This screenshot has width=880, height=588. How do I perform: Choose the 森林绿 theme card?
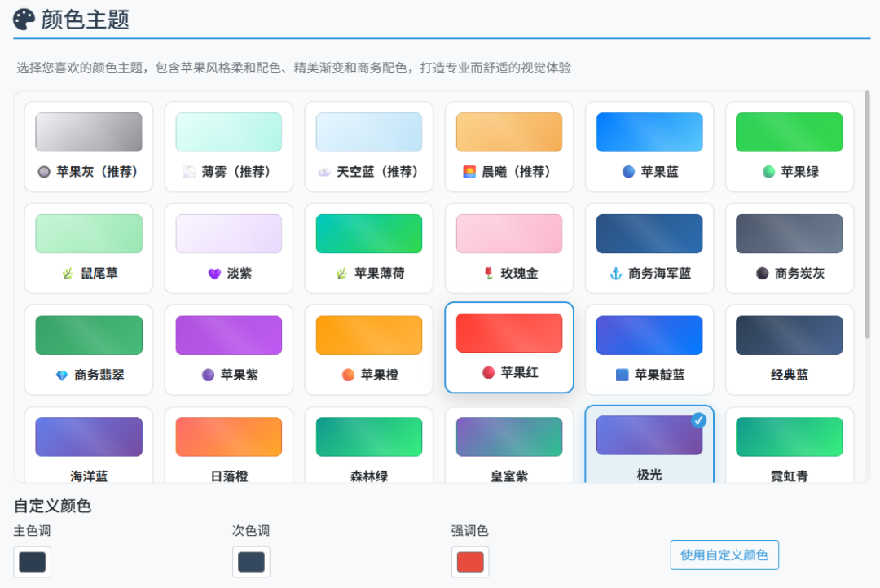point(369,445)
